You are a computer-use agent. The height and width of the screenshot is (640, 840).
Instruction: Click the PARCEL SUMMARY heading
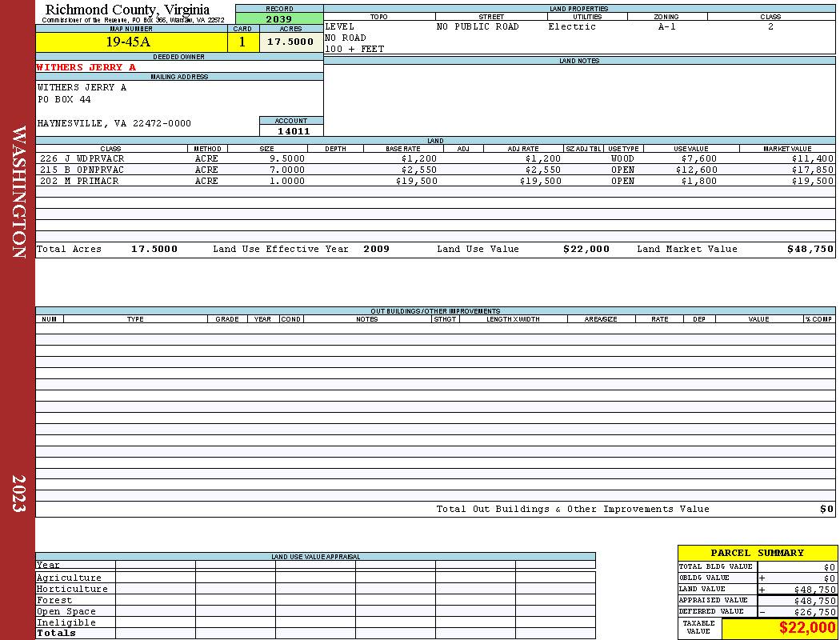[x=757, y=554]
